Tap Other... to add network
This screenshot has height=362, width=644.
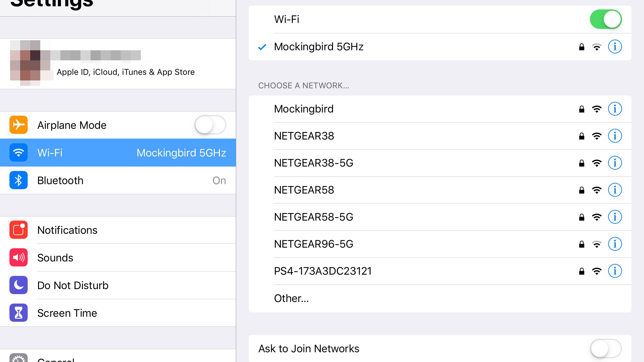click(x=291, y=298)
